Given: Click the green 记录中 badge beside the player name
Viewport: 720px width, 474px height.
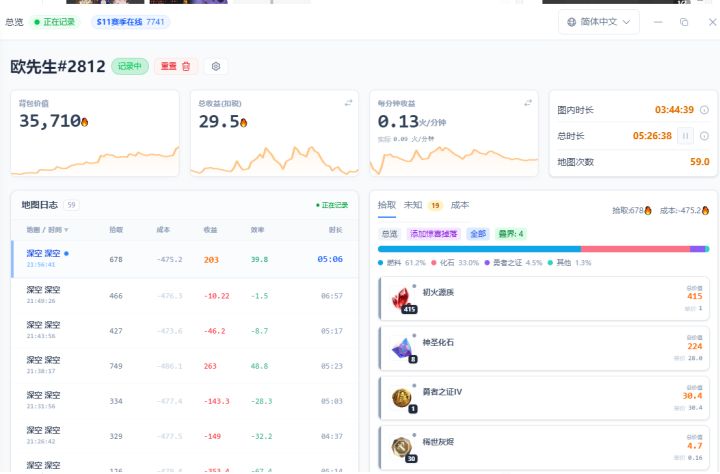Looking at the screenshot, I should pos(130,67).
